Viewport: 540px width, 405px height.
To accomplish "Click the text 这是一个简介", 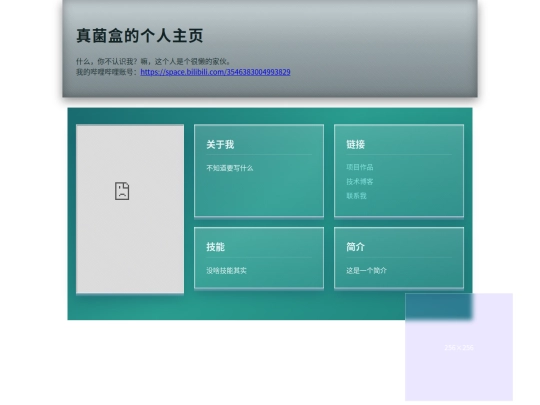I will tap(366, 271).
